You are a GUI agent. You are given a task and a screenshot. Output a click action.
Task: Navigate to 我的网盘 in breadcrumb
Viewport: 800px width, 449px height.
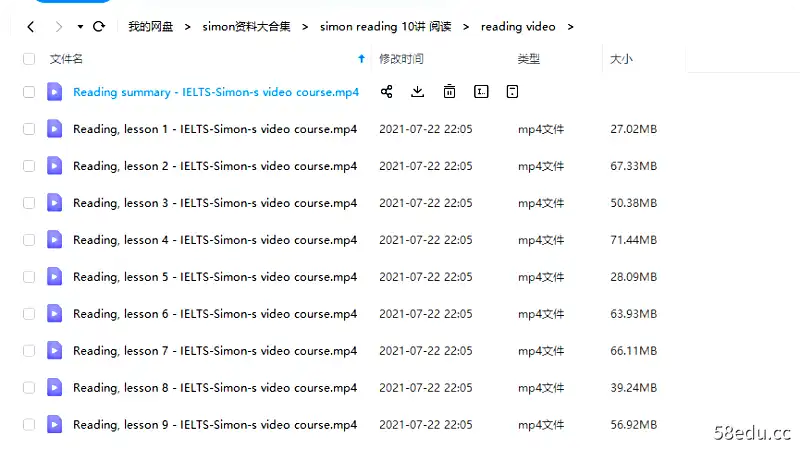(x=151, y=27)
